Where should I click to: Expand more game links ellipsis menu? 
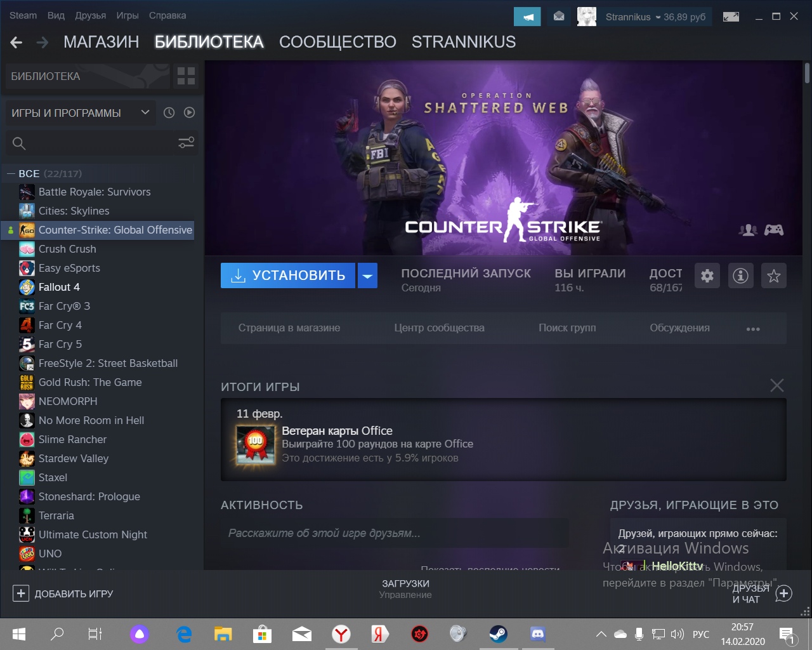(x=753, y=328)
